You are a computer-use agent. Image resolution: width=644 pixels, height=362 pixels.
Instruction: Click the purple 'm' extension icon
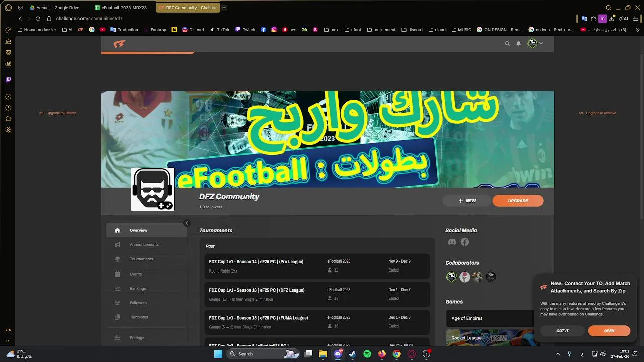tap(602, 19)
